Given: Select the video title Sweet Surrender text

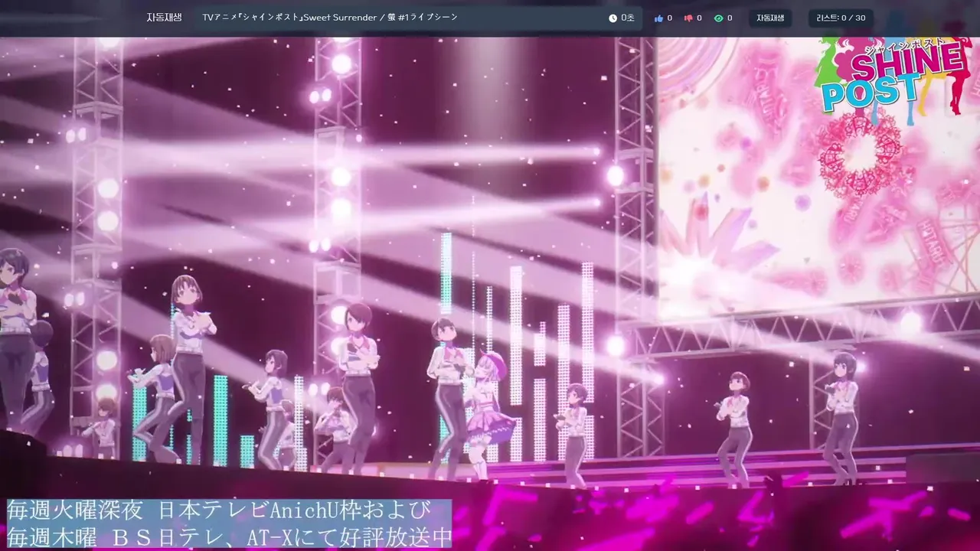Looking at the screenshot, I should [332, 17].
